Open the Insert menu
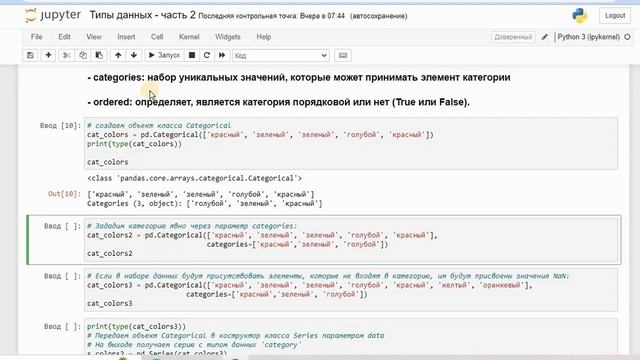Viewport: 640px width, 360px height. (x=126, y=37)
